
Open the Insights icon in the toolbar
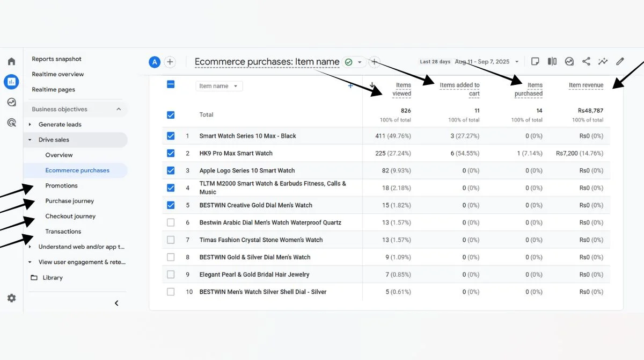(569, 61)
